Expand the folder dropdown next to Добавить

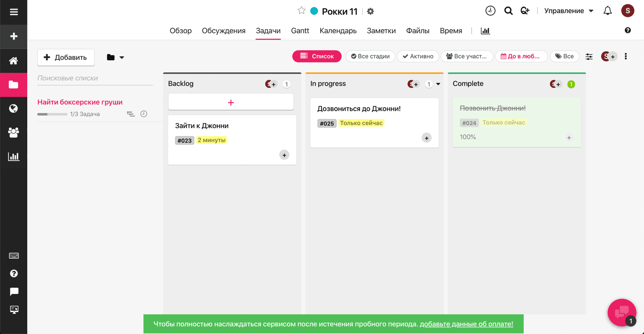(x=115, y=57)
